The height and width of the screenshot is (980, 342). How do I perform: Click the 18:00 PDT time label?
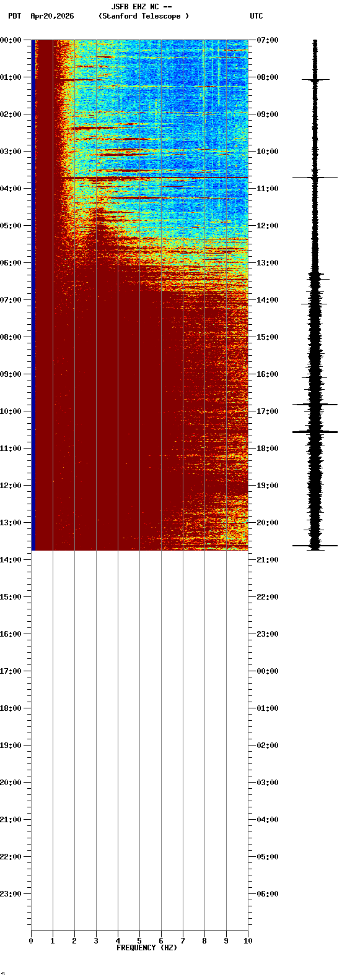(x=11, y=708)
